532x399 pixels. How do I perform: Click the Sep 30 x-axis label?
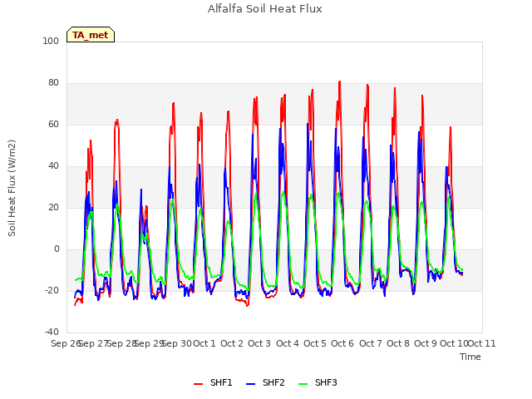click(x=177, y=343)
